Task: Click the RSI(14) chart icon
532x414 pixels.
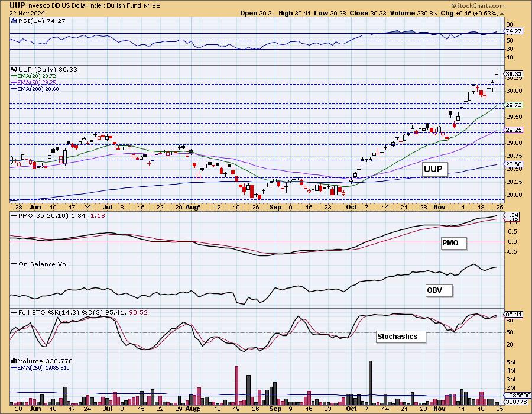Action: 14,21
